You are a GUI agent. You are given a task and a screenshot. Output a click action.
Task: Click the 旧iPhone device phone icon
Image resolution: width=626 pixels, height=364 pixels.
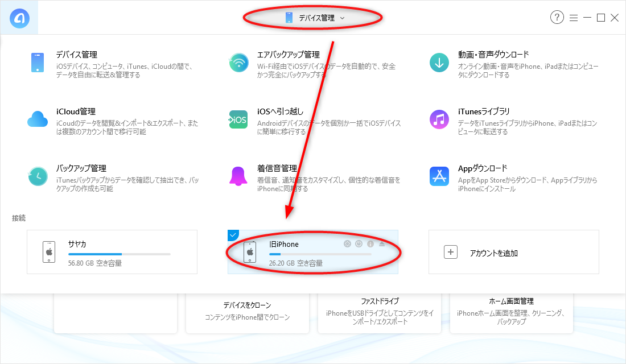(250, 252)
